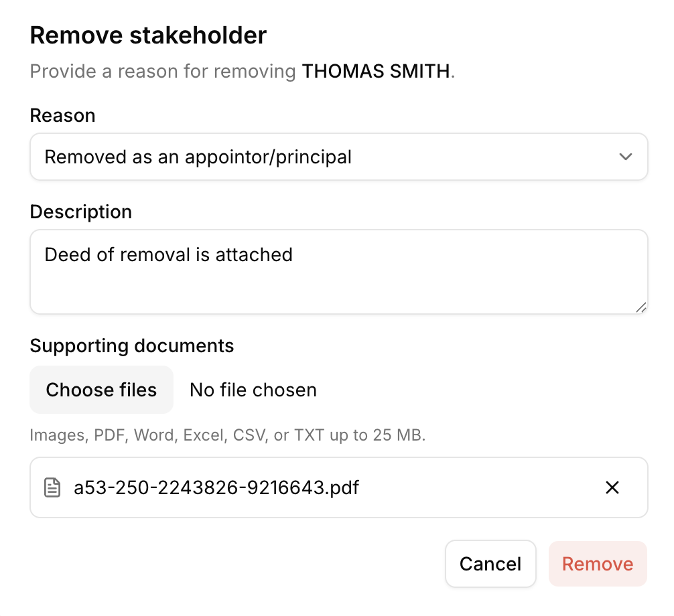Grab the textarea resize handle in the Description box
Screen dimensions: 674x616
[641, 307]
